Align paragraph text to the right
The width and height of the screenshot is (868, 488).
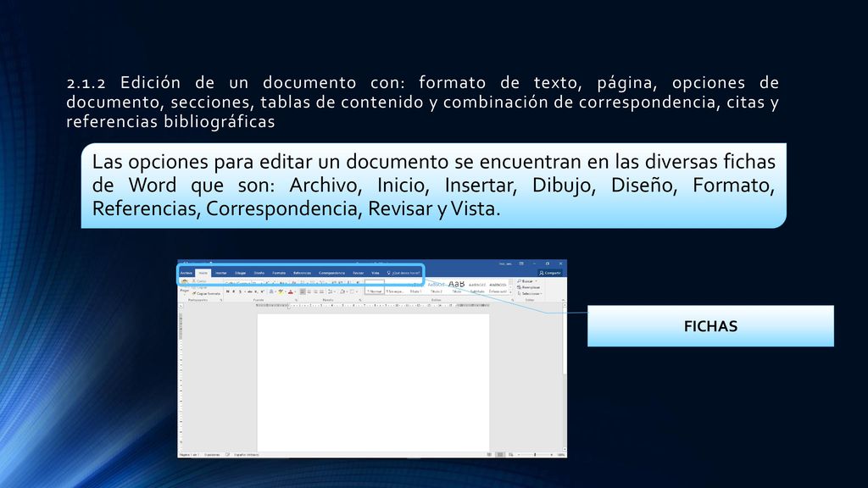pyautogui.click(x=315, y=291)
